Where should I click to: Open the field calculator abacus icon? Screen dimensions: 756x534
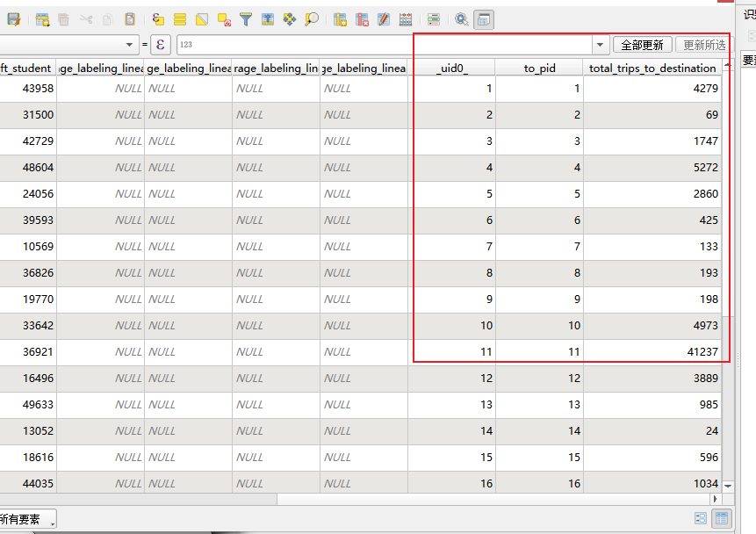point(406,19)
